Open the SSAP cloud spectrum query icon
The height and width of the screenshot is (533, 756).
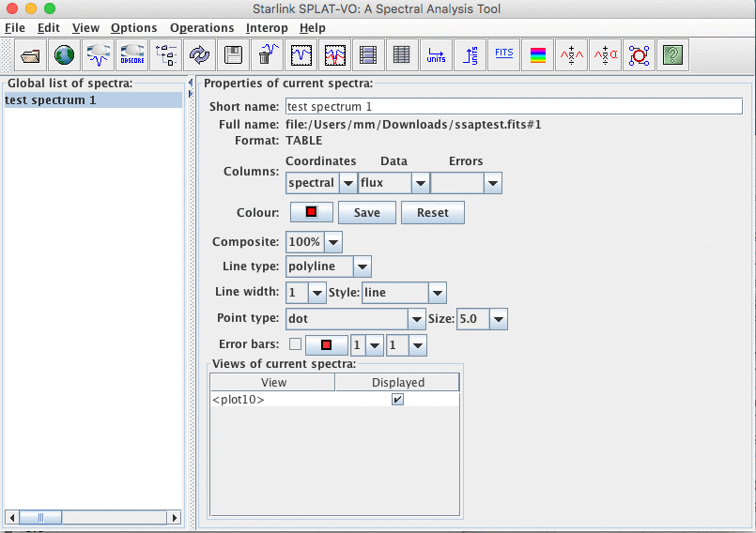click(x=98, y=55)
